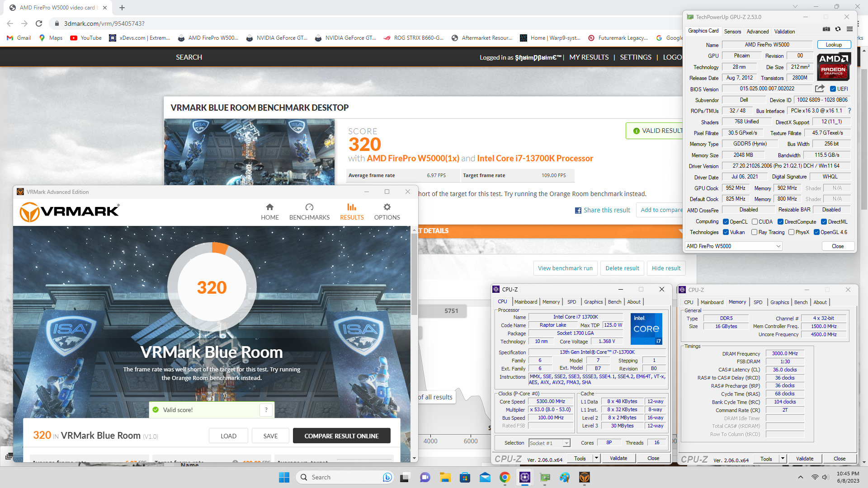Switch to the Sensors tab in GPU-Z
Screen dimensions: 868x488
point(732,32)
